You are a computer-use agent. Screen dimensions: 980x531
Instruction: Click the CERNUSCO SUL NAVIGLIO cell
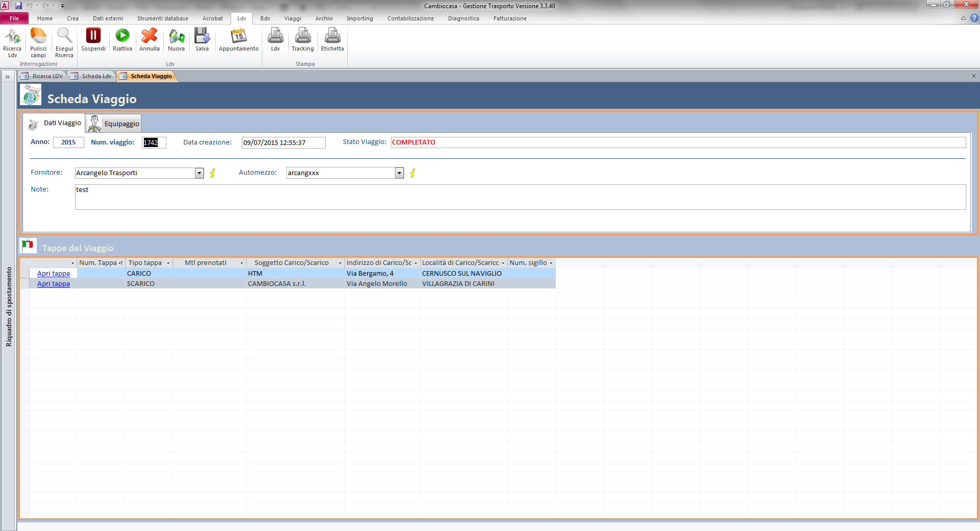pos(463,274)
